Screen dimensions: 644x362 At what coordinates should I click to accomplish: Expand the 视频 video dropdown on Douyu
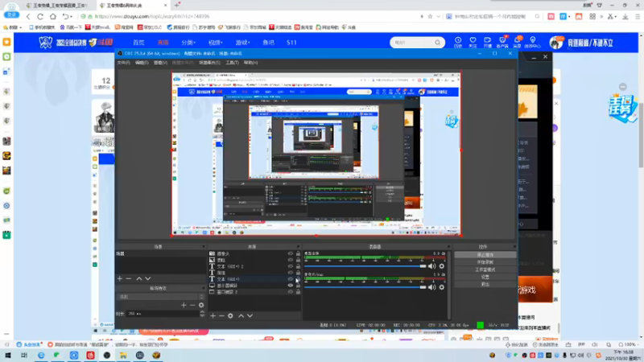[215, 43]
